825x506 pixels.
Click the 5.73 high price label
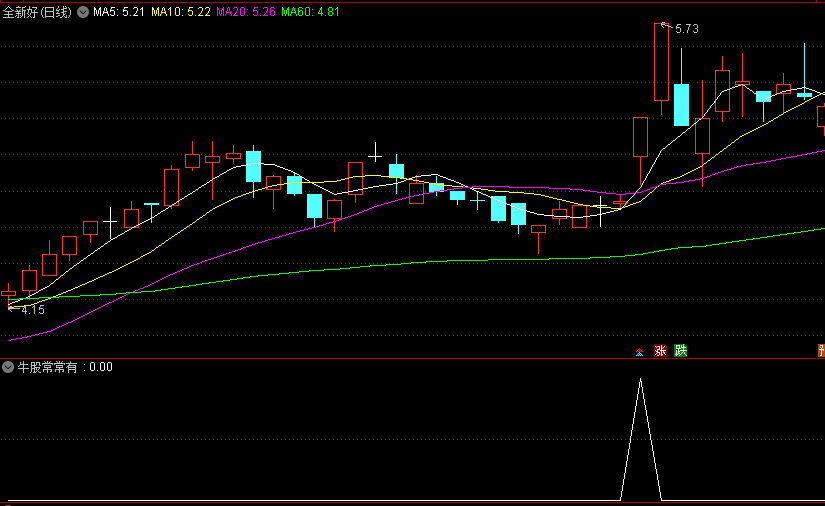point(687,29)
